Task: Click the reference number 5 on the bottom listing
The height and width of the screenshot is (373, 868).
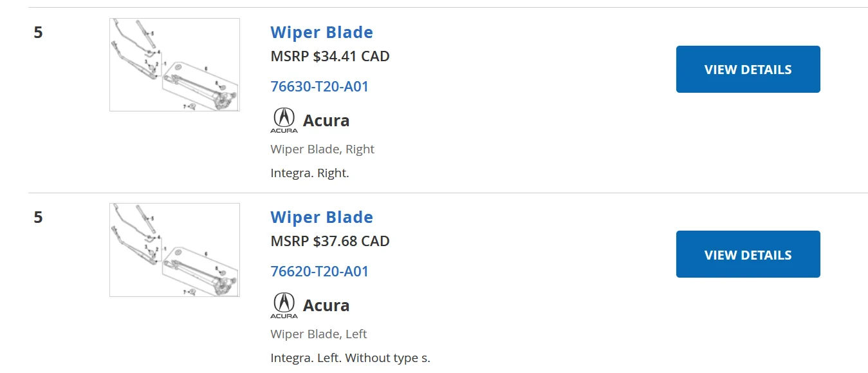Action: (x=37, y=218)
